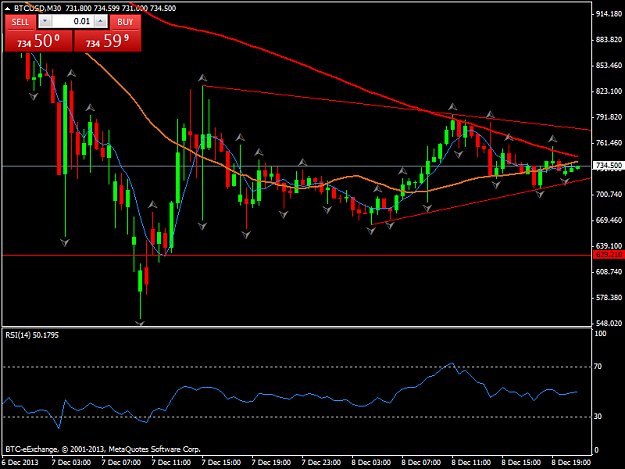Buy at ask price 734.59

[108, 41]
